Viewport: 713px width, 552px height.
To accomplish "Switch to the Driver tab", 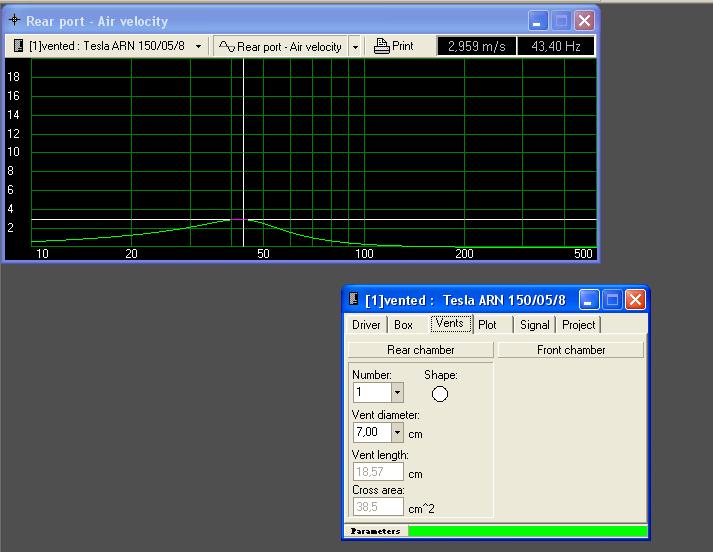I will [366, 325].
